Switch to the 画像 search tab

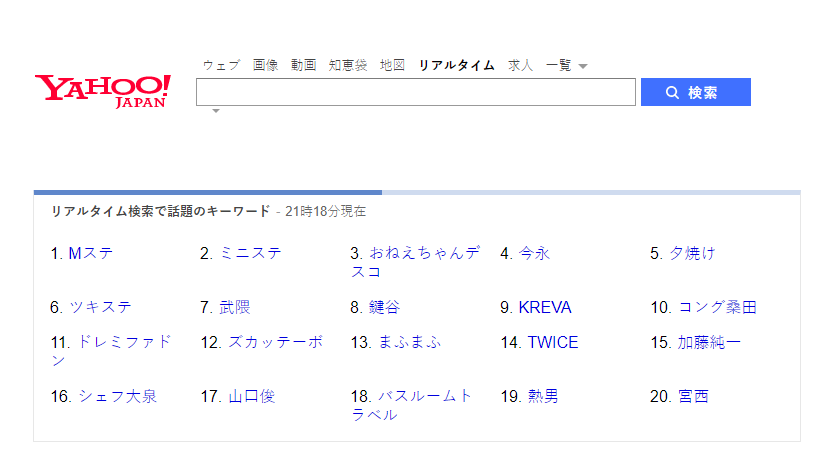tap(266, 65)
